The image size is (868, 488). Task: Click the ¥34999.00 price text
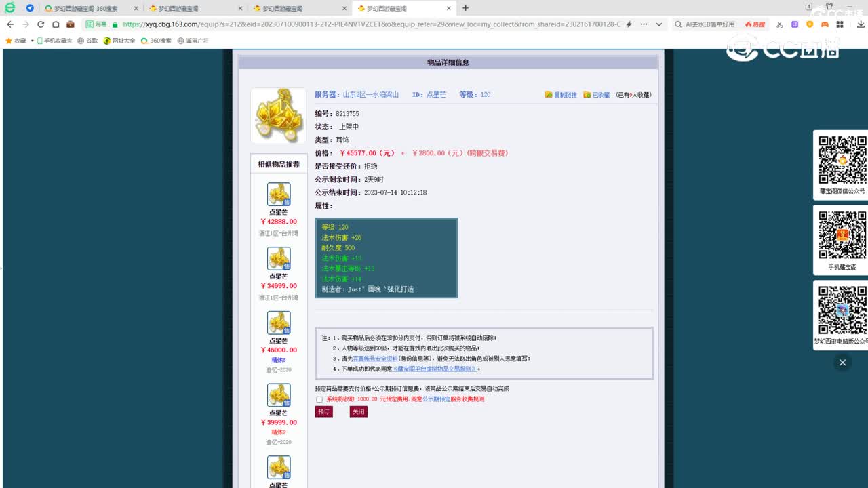tap(279, 286)
